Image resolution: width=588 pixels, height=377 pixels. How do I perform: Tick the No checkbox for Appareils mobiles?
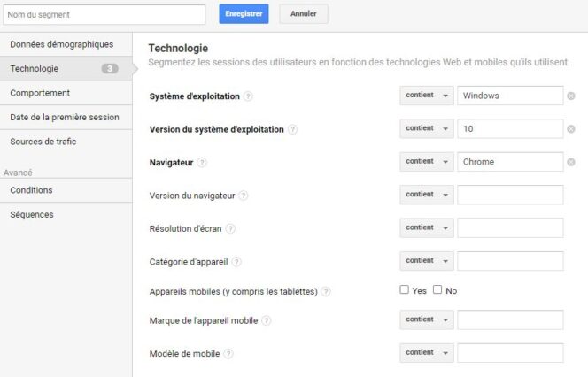click(x=437, y=289)
